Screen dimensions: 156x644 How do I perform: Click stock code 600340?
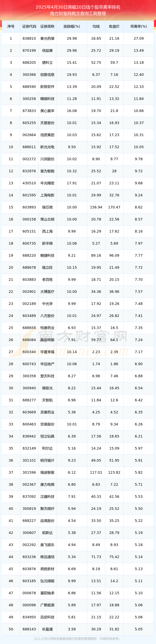[29, 352]
